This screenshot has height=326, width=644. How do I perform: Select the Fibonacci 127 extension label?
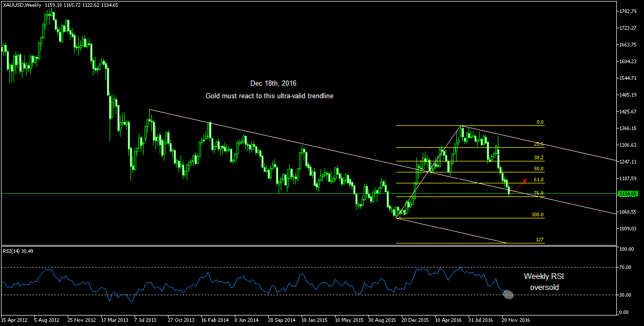click(x=540, y=240)
